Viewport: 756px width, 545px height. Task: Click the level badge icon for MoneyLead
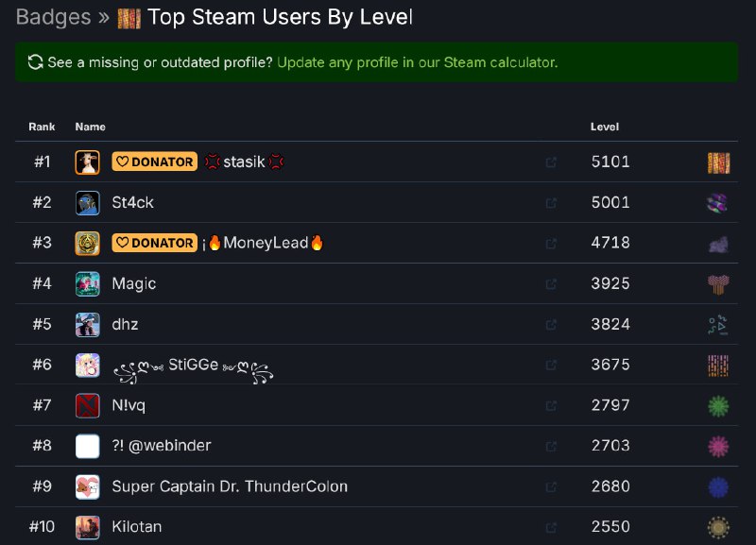coord(718,244)
